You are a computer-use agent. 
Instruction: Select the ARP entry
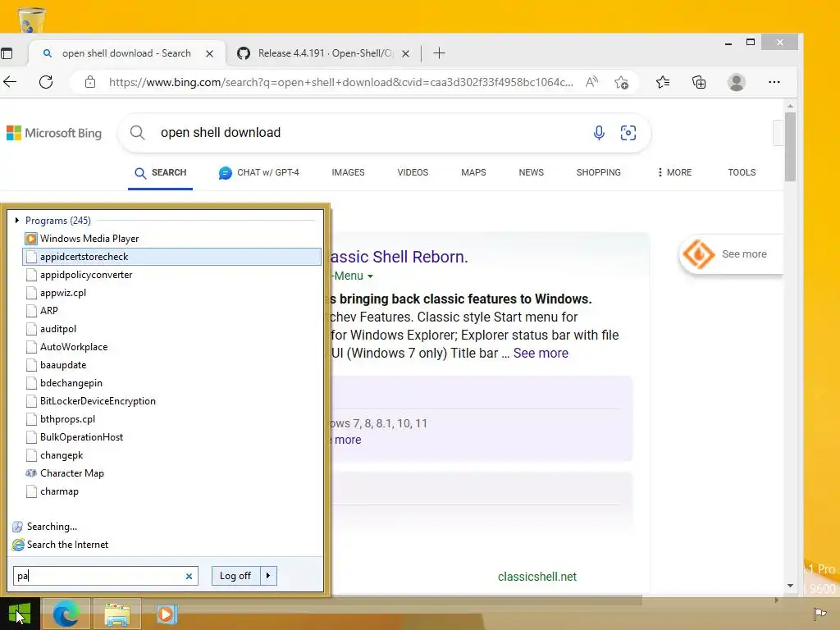(171, 311)
